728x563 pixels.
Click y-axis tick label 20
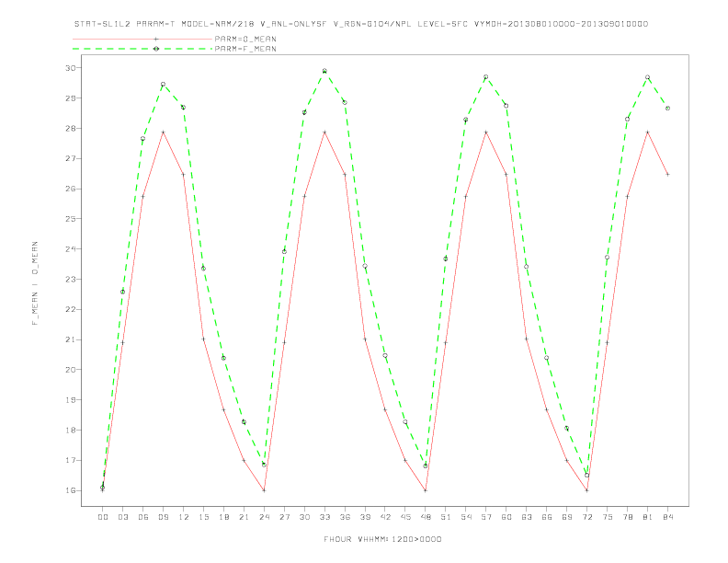tap(71, 370)
